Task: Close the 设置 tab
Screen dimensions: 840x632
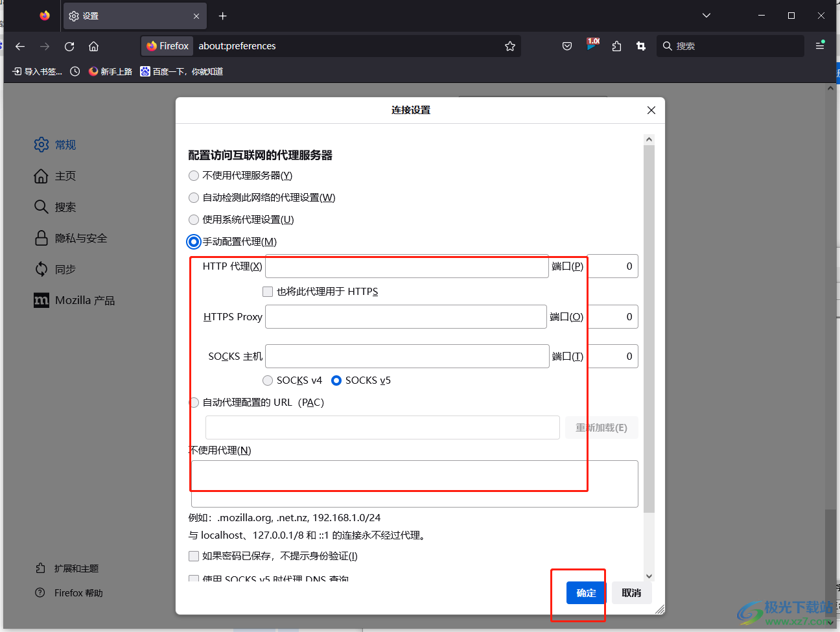Action: coord(196,16)
